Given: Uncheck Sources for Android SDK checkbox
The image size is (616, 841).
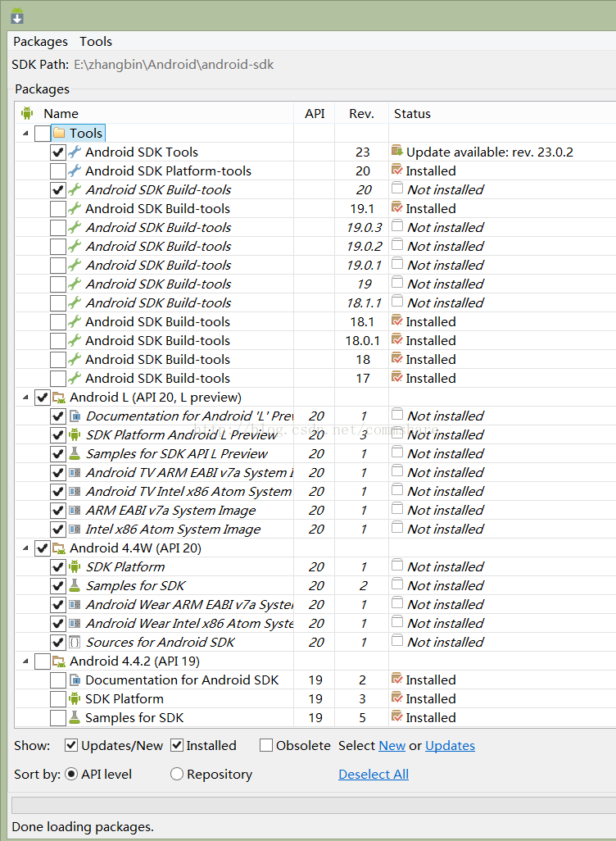Looking at the screenshot, I should (x=58, y=643).
